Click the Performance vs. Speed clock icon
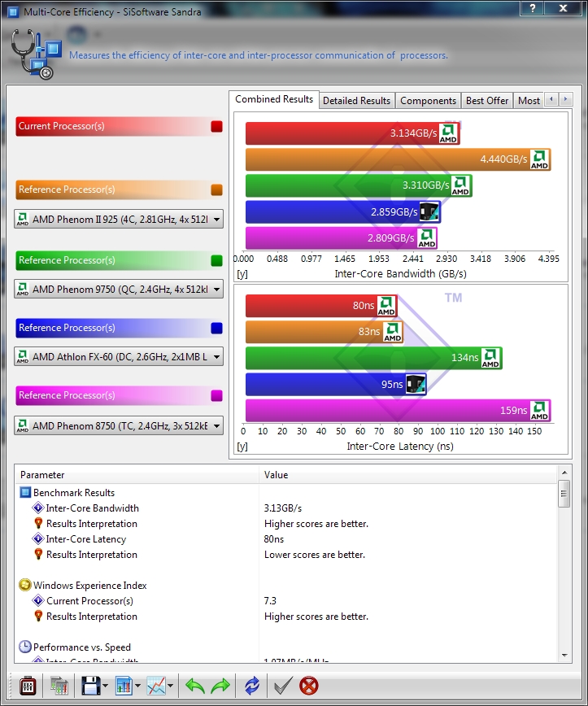The height and width of the screenshot is (706, 588). pyautogui.click(x=25, y=647)
